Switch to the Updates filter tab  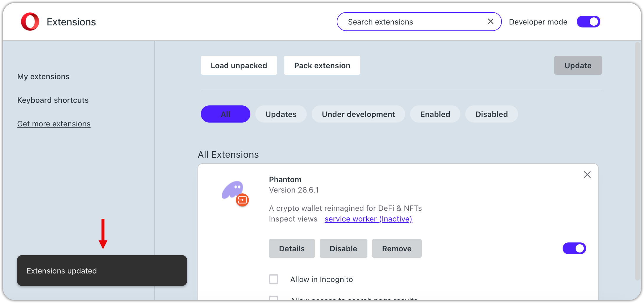tap(281, 114)
